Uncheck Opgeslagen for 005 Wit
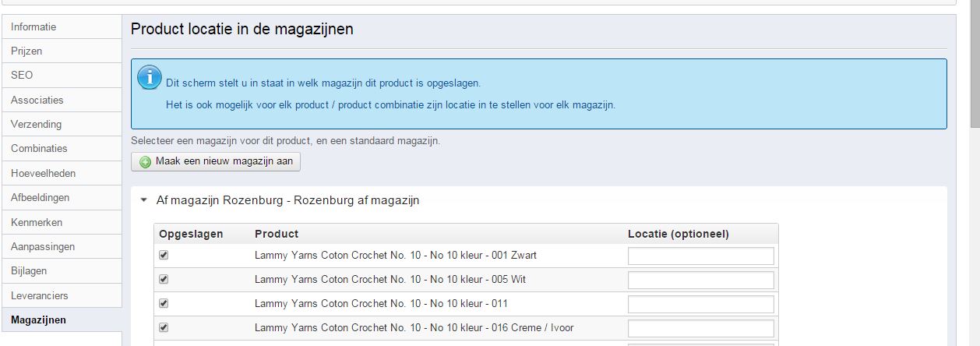This screenshot has height=346, width=980. tap(164, 279)
